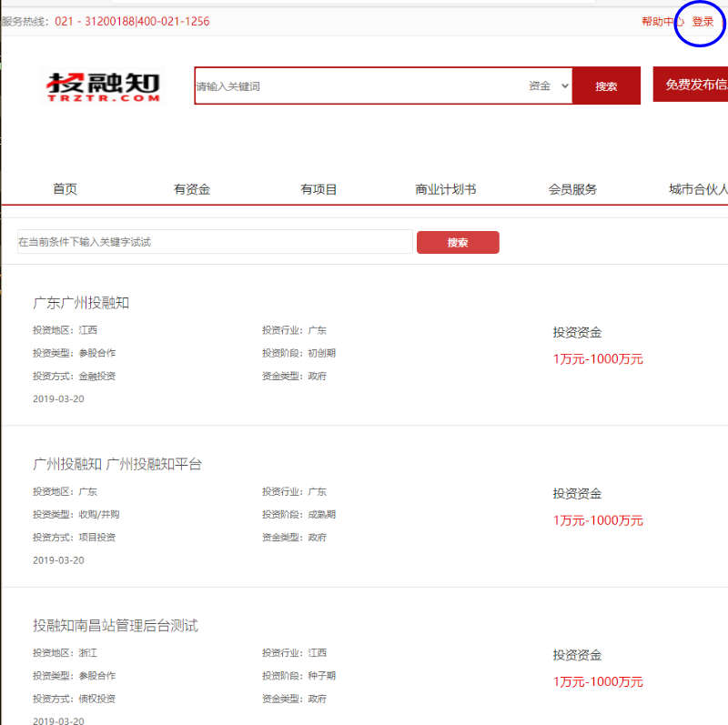The image size is (728, 725).
Task: Click the 1万元-1000万元 amount under 广东广州投融知
Action: click(598, 359)
